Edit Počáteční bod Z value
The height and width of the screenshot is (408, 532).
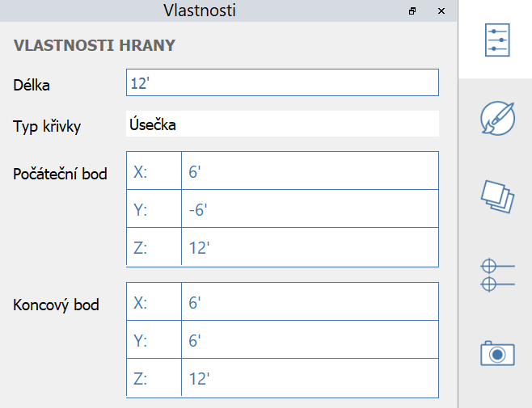pos(309,247)
